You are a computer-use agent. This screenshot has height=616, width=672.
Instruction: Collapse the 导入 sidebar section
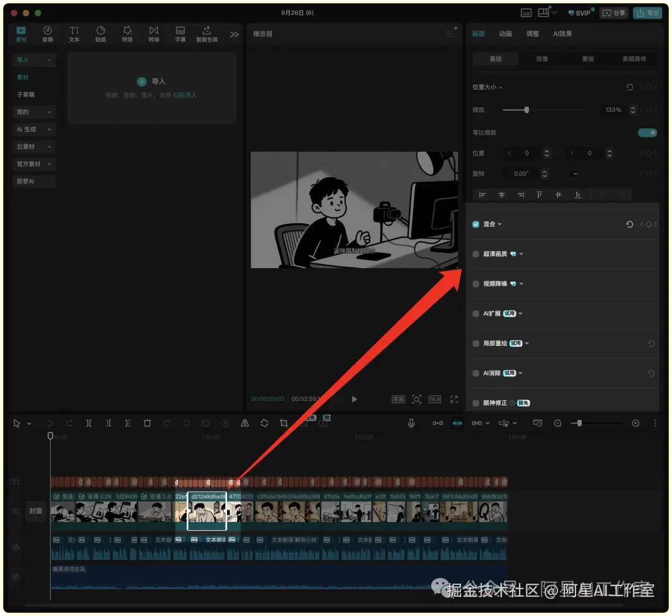click(x=34, y=60)
